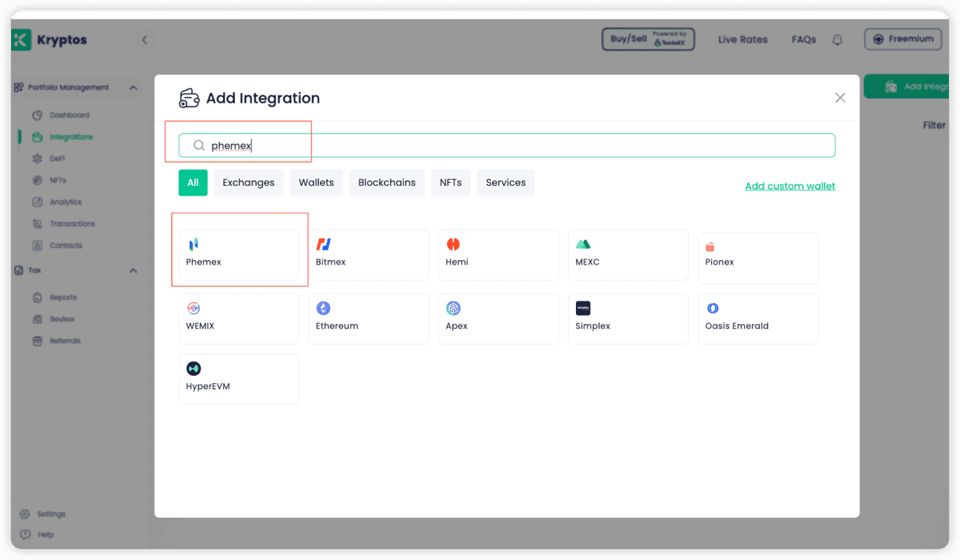Open Live Rates in the top bar
Viewport: 960px width, 560px height.
[x=742, y=40]
